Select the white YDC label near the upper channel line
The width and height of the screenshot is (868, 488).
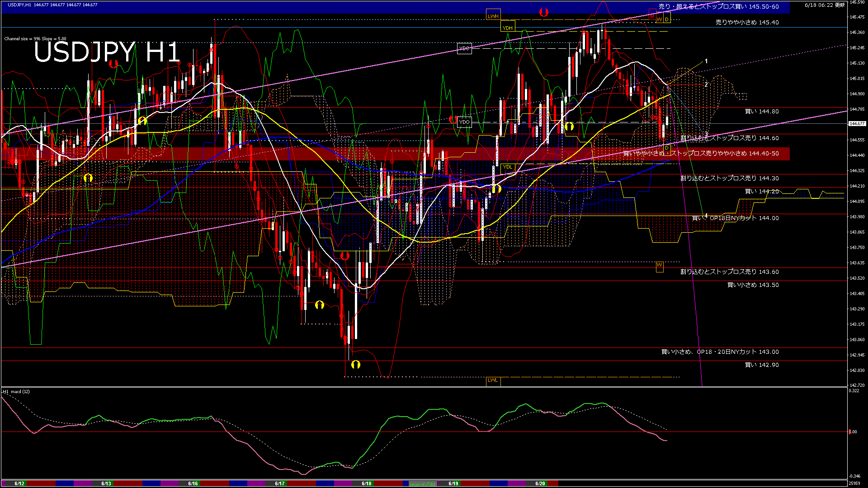(x=464, y=48)
